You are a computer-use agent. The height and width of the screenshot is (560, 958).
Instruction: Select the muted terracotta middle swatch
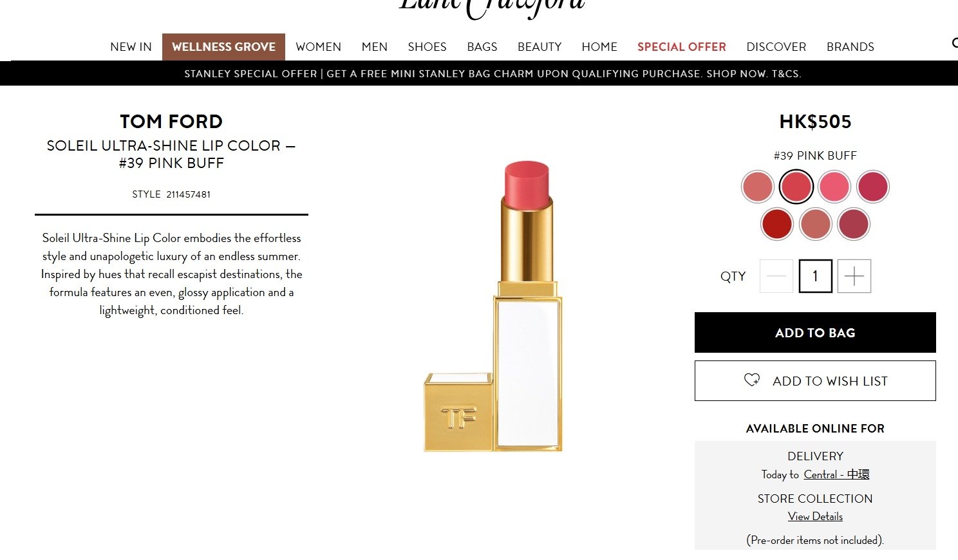click(815, 224)
